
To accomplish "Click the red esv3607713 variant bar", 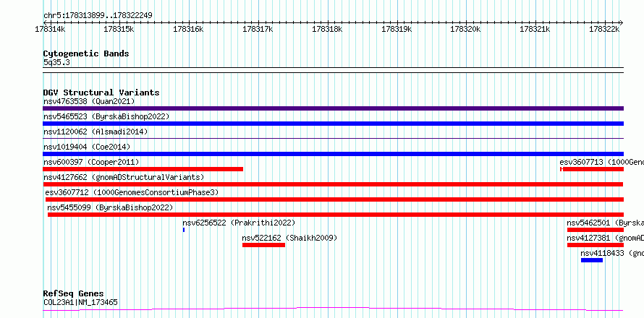I will (x=592, y=169).
